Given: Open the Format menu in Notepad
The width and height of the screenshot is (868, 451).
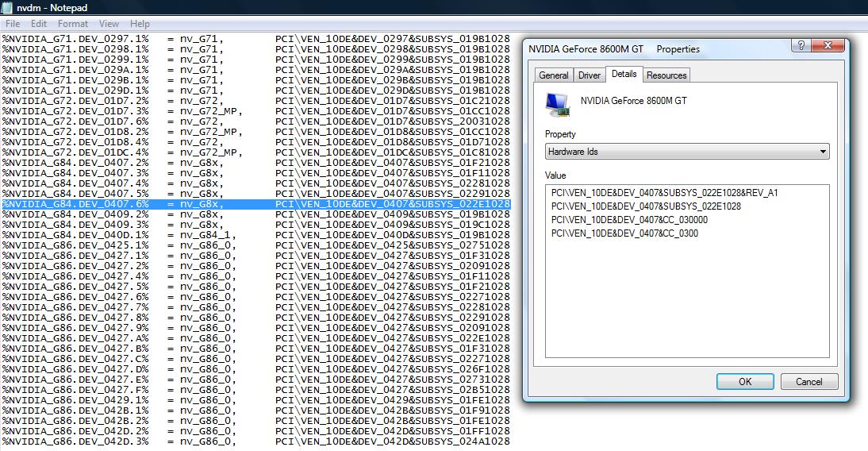Looking at the screenshot, I should click(x=72, y=24).
